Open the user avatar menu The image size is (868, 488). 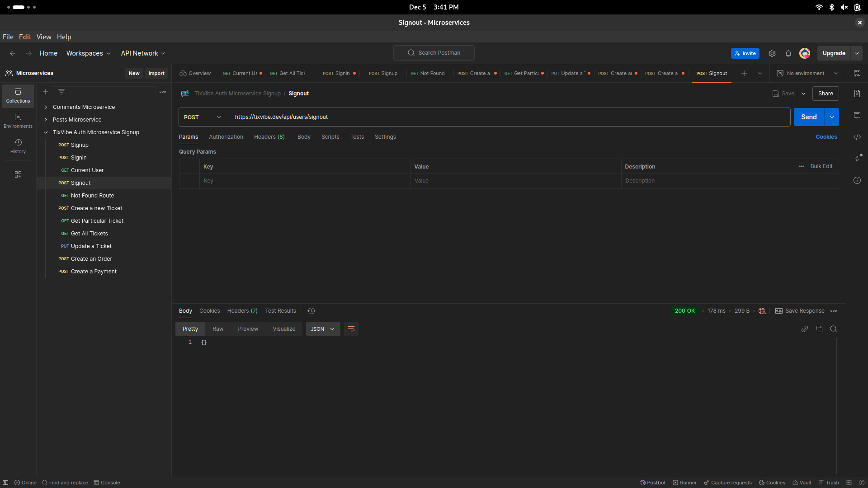pos(805,53)
